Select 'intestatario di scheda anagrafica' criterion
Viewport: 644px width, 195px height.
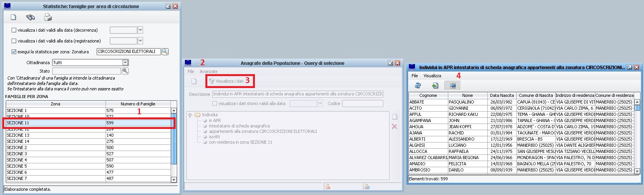point(239,126)
